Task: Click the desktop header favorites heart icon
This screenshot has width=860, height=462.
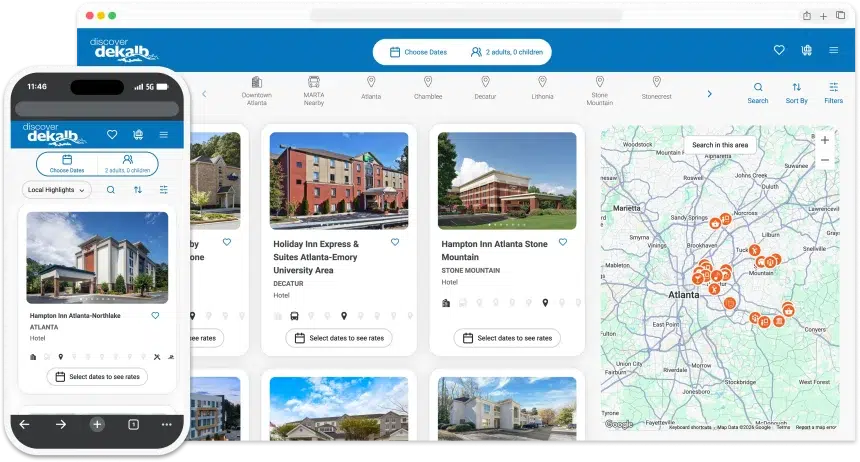Action: pyautogui.click(x=779, y=50)
